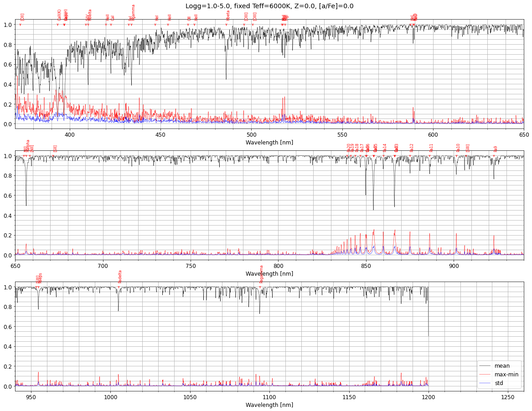Viewport: 532px width, 411px height.
Task: Click the 'max-min' legend entry
Action: (x=506, y=375)
